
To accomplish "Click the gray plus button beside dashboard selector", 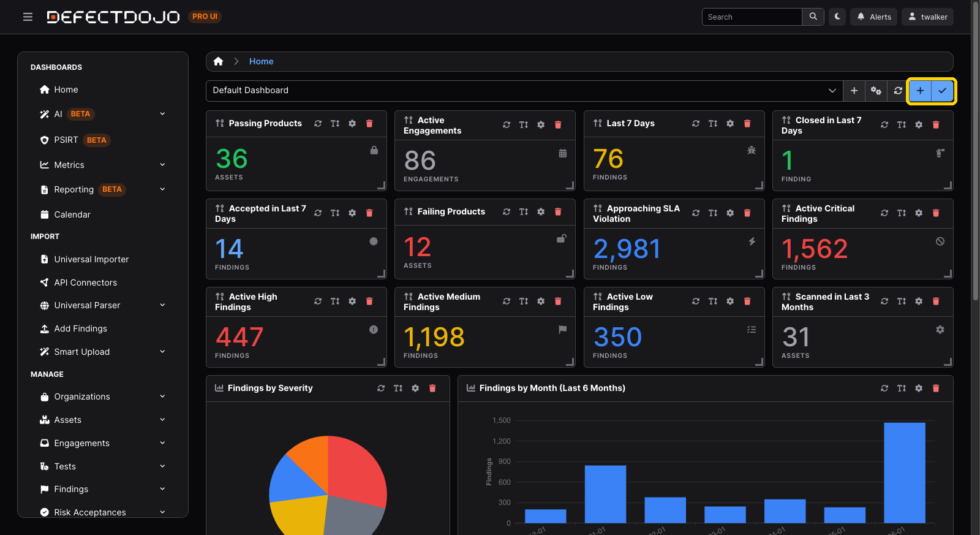I will (854, 91).
